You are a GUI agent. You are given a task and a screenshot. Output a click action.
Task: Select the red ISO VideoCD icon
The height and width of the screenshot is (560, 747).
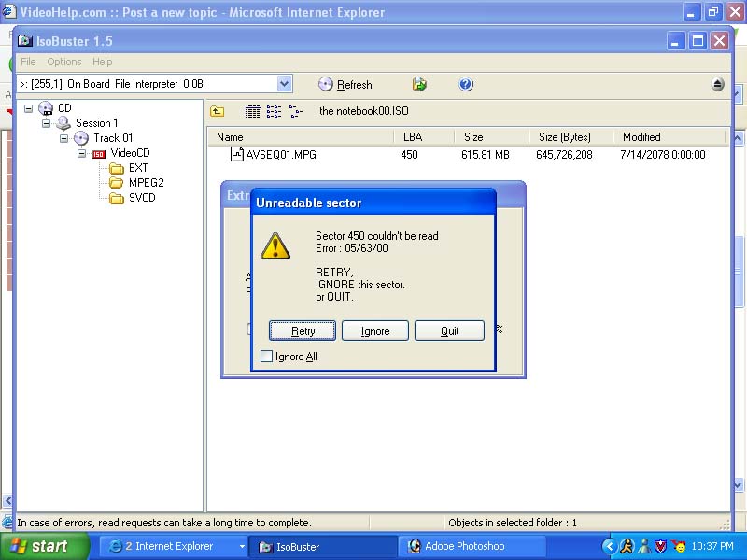(99, 154)
